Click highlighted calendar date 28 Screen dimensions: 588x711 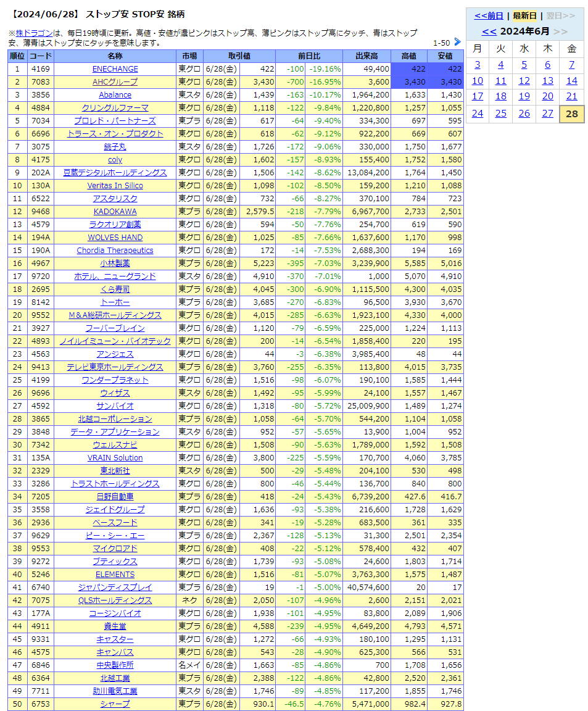[x=572, y=114]
